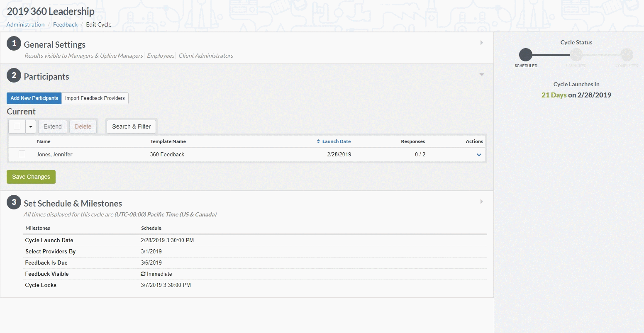Viewport: 644px width, 333px height.
Task: Open Actions chevron for Jones, Jennifer
Action: coord(479,155)
